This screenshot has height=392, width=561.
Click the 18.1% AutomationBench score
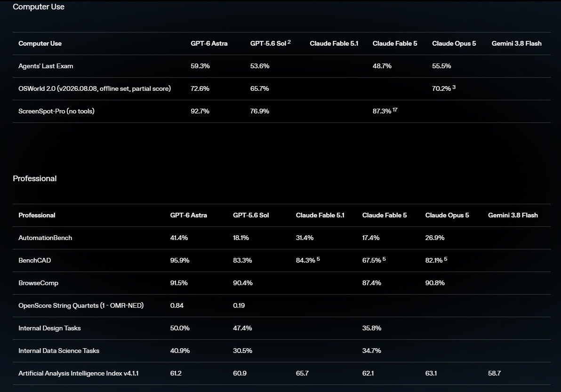tap(241, 238)
